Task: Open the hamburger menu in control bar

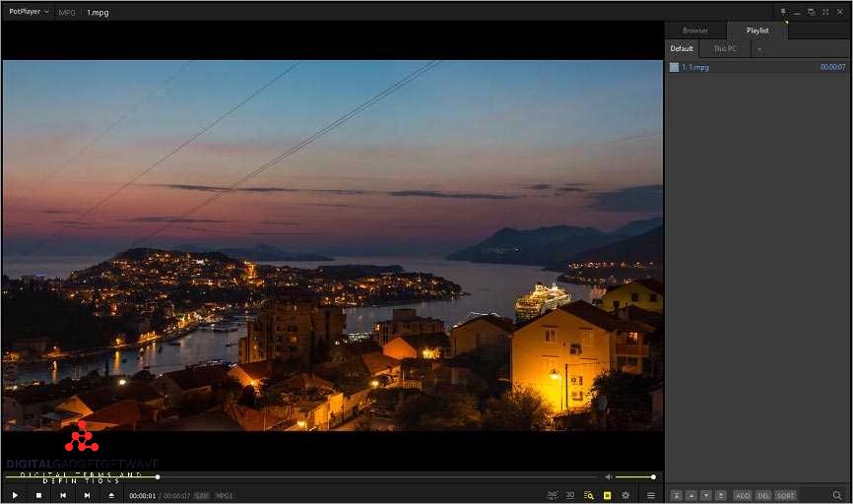Action: pyautogui.click(x=650, y=495)
